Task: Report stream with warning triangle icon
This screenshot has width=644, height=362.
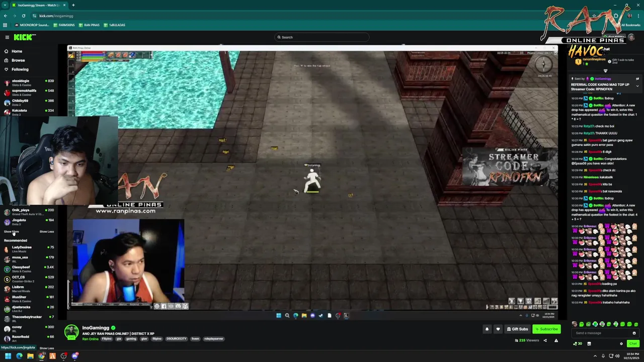Action: click(556, 340)
